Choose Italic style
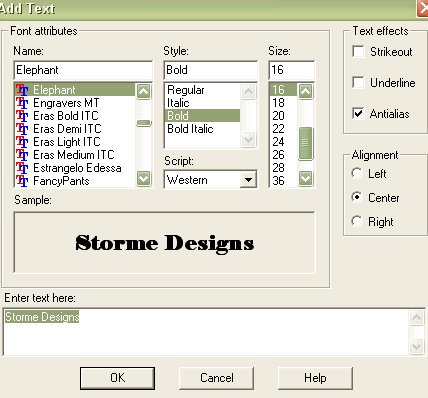The height and width of the screenshot is (398, 428). [x=202, y=103]
